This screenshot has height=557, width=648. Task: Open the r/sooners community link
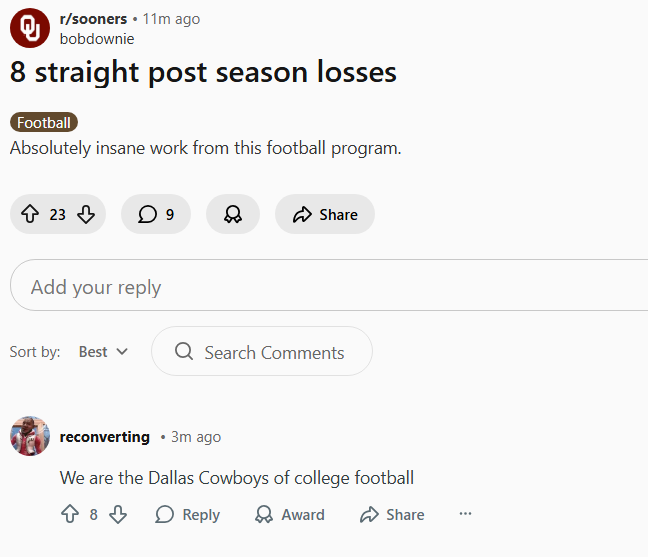pos(92,19)
